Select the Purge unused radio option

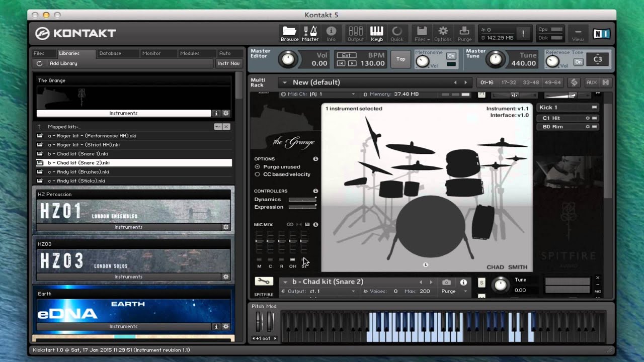[258, 167]
